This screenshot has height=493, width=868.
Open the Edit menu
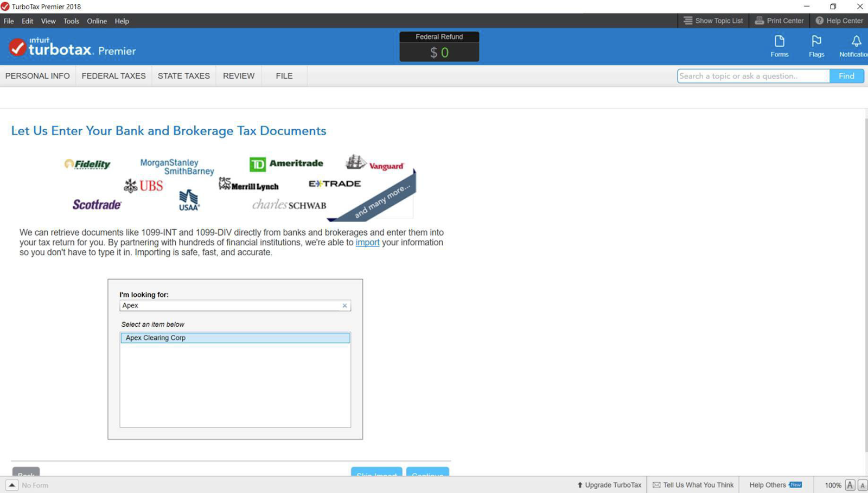[x=27, y=21]
